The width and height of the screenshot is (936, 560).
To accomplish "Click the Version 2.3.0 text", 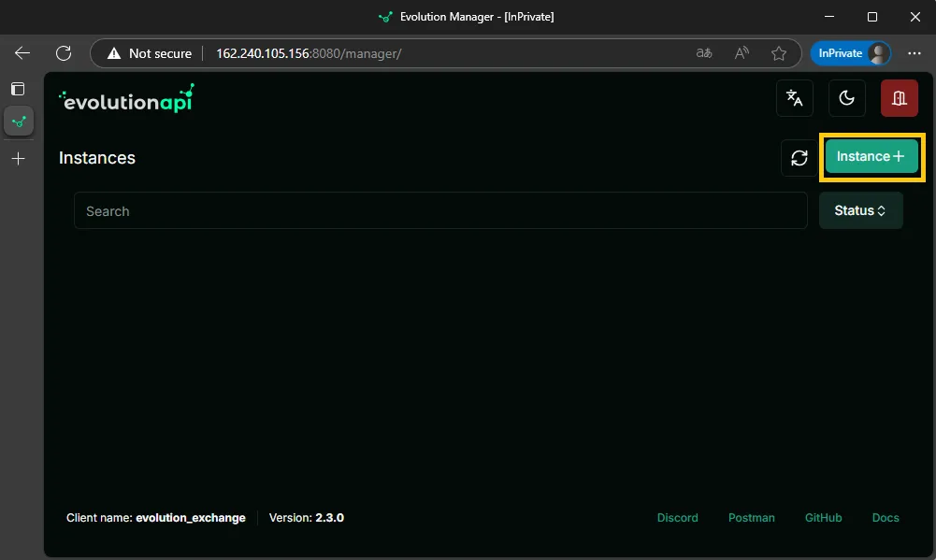I will (306, 518).
